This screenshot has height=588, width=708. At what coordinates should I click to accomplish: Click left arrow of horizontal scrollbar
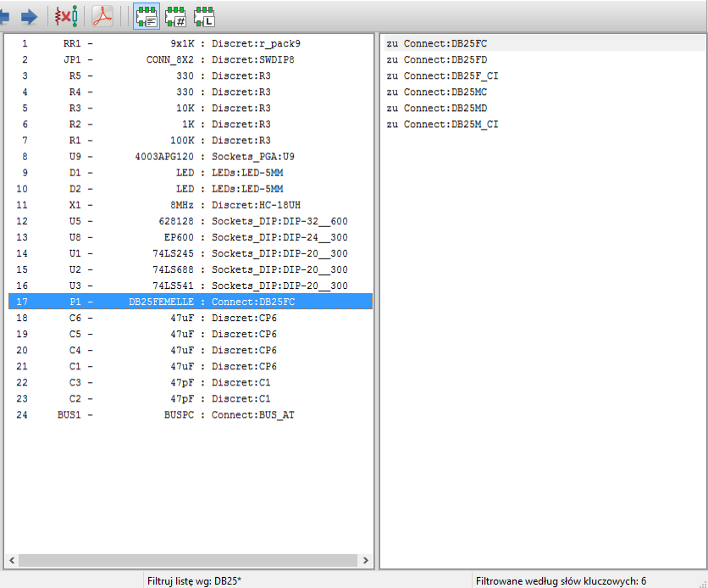pos(12,560)
